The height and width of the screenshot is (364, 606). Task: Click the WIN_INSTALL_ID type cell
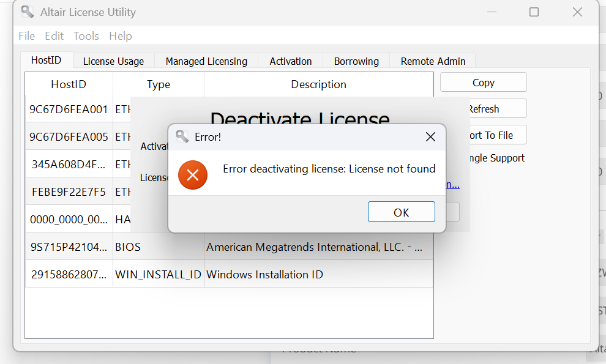[x=159, y=274]
